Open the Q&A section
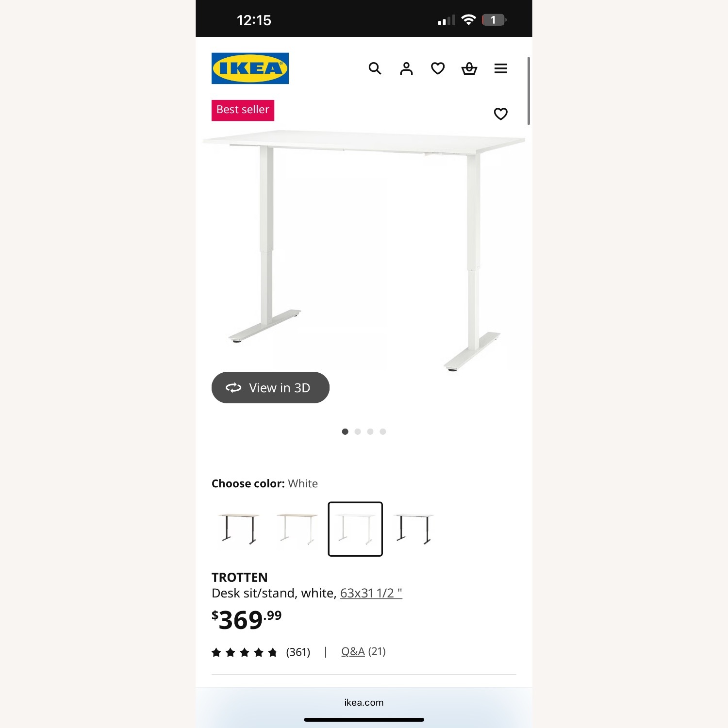This screenshot has height=728, width=728. coord(352,652)
